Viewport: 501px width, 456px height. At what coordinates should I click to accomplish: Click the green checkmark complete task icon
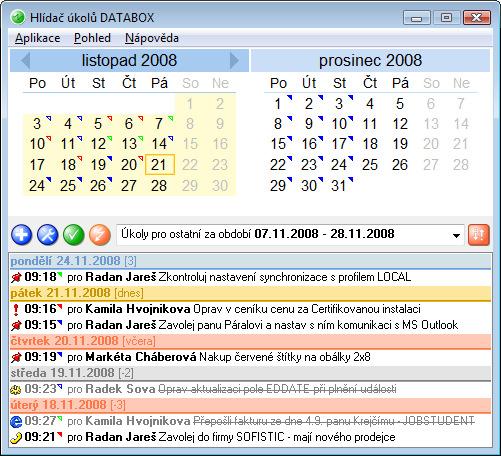[74, 235]
